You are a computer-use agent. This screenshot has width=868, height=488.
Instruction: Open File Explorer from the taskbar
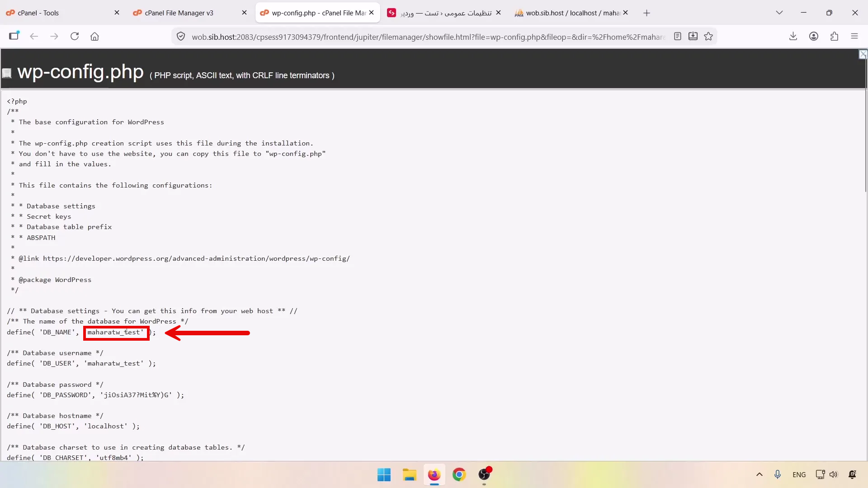tap(409, 475)
